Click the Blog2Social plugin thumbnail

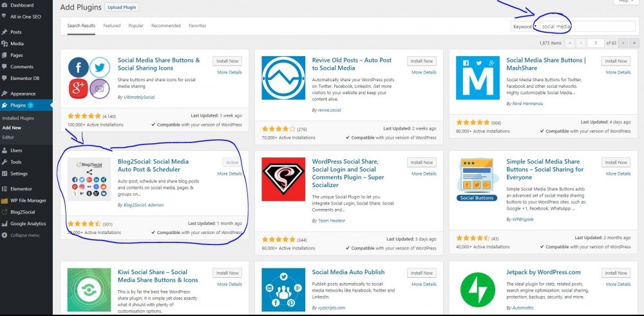89,179
